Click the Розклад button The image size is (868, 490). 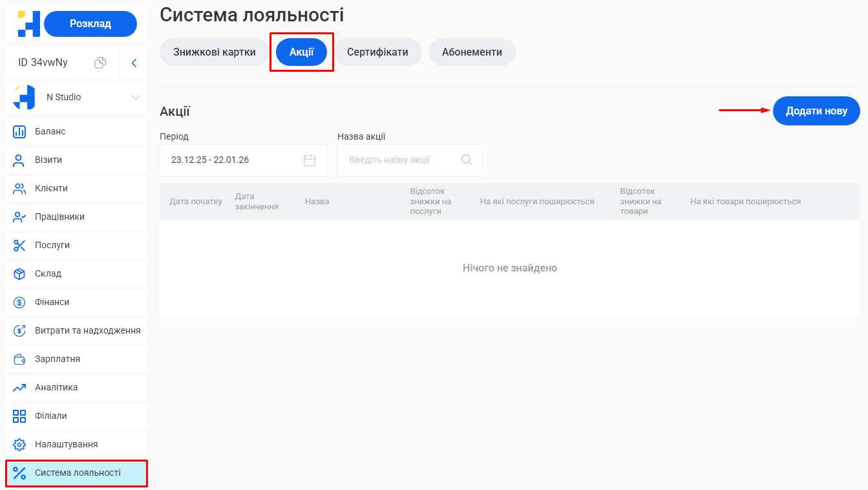[90, 24]
